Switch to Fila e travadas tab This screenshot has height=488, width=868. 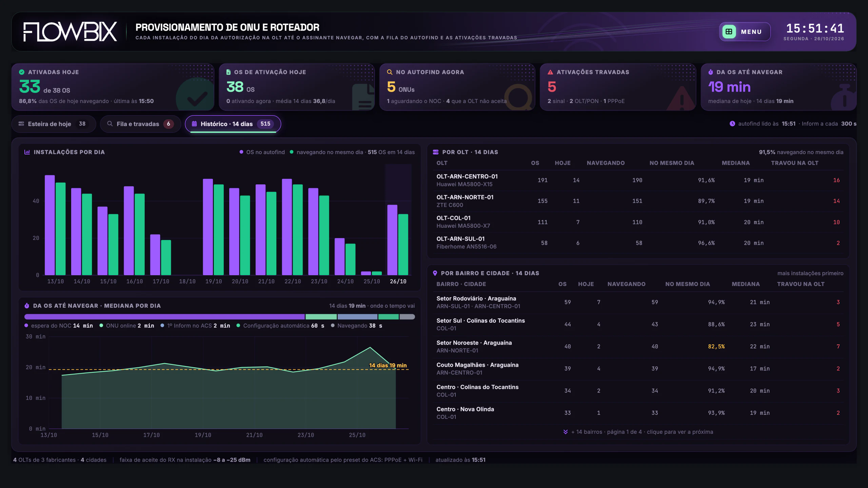[x=140, y=124]
